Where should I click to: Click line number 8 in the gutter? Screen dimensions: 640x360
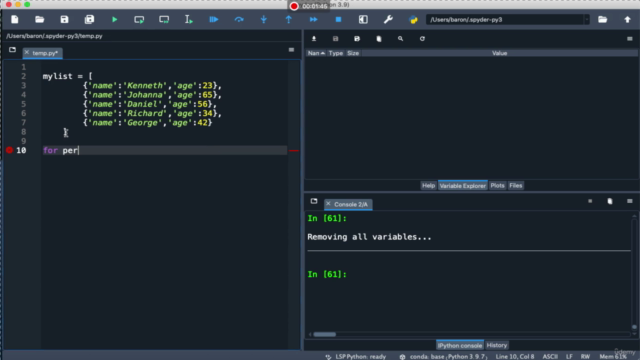23,132
